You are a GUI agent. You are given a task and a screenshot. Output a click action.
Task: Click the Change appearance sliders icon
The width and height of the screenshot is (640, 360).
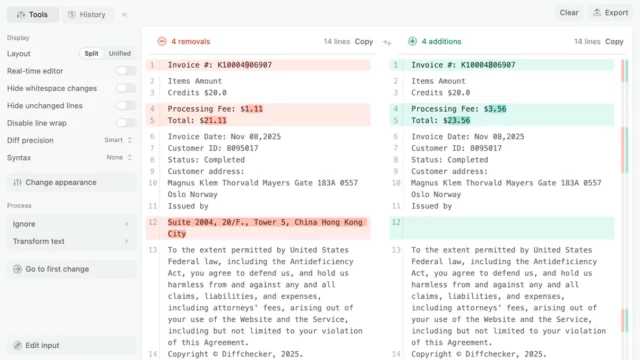17,182
